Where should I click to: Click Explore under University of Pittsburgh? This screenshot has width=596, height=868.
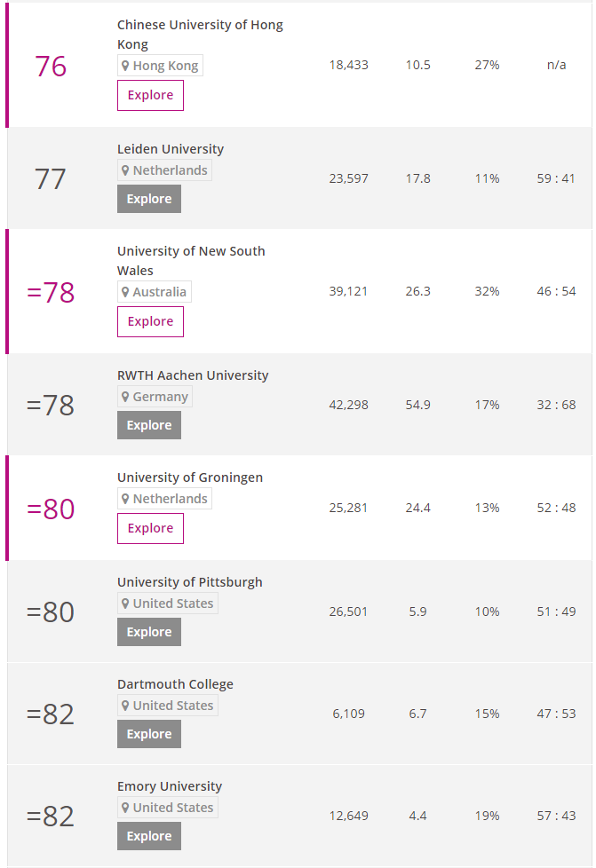(x=149, y=632)
